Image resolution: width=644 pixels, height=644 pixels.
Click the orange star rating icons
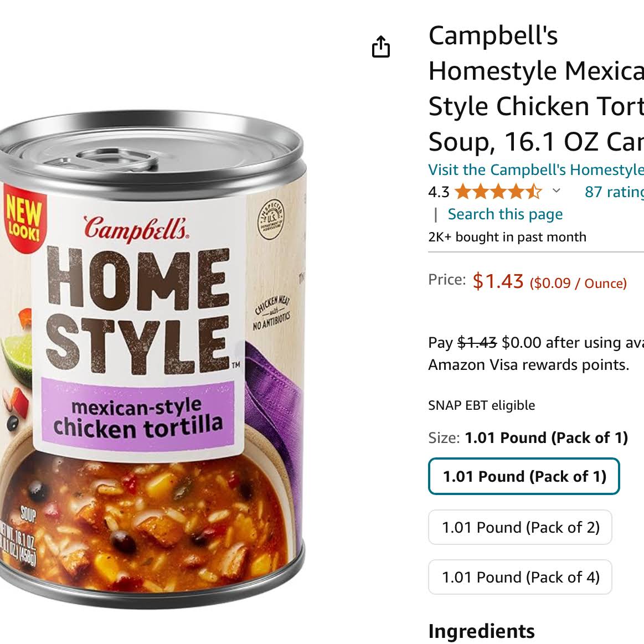[498, 192]
